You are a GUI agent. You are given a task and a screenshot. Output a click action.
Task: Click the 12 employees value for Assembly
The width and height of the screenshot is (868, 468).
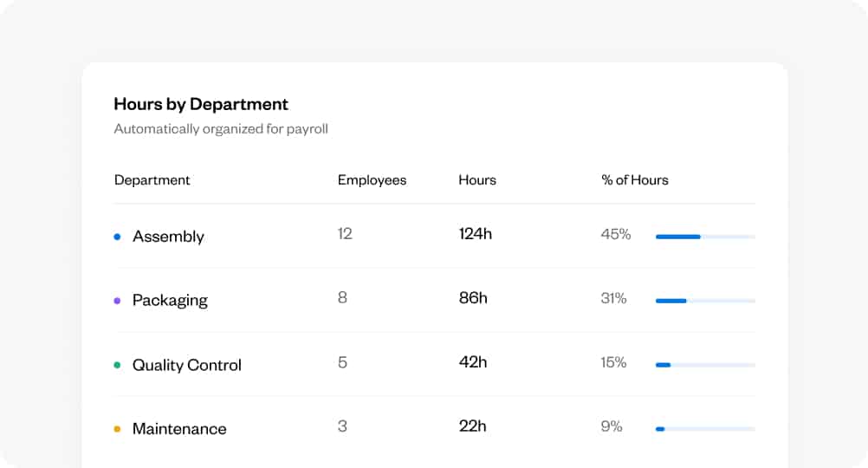pyautogui.click(x=344, y=234)
